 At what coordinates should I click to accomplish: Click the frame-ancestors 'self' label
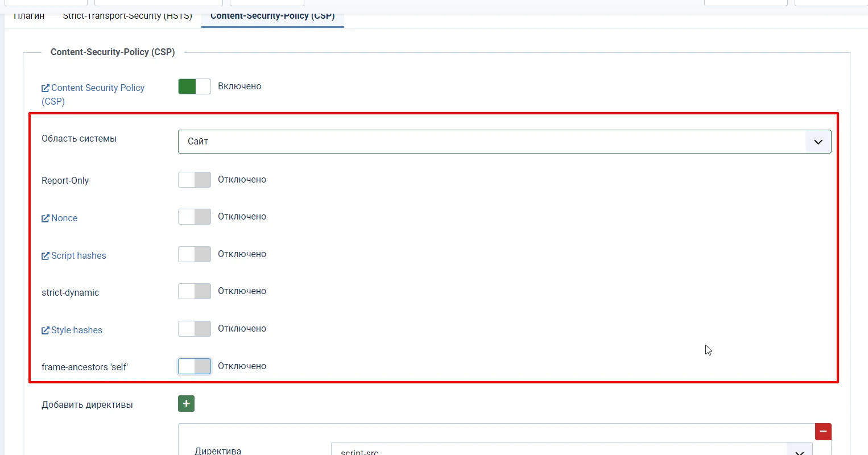[85, 367]
